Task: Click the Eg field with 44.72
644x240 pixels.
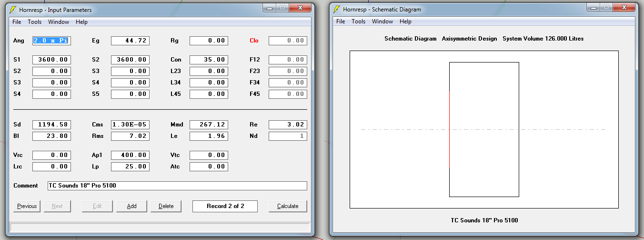Action: [x=130, y=41]
